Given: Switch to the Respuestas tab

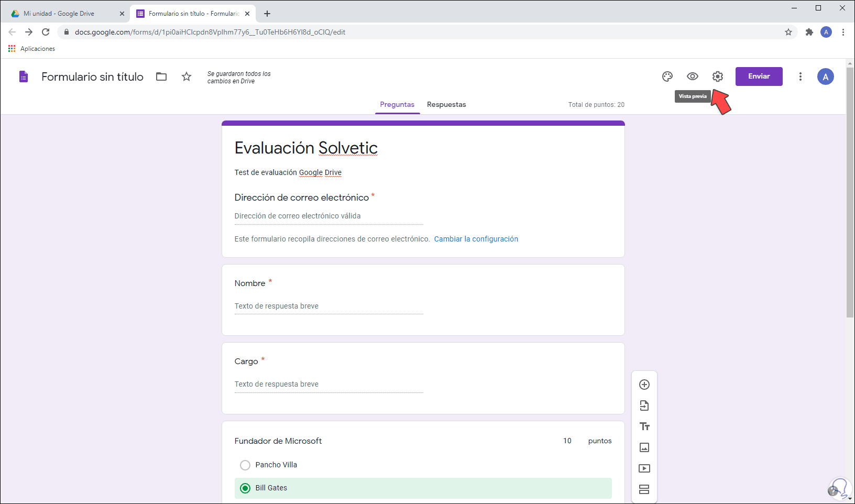Looking at the screenshot, I should (446, 104).
